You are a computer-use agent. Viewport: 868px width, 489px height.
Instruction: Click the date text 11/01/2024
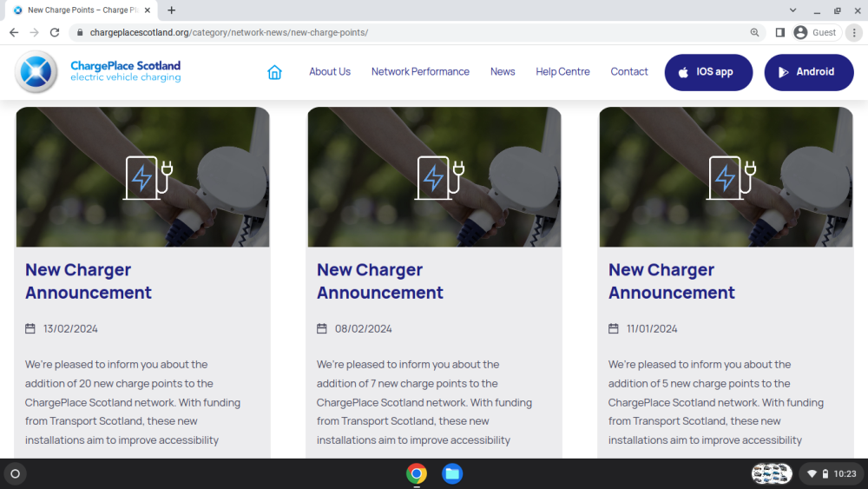tap(652, 329)
